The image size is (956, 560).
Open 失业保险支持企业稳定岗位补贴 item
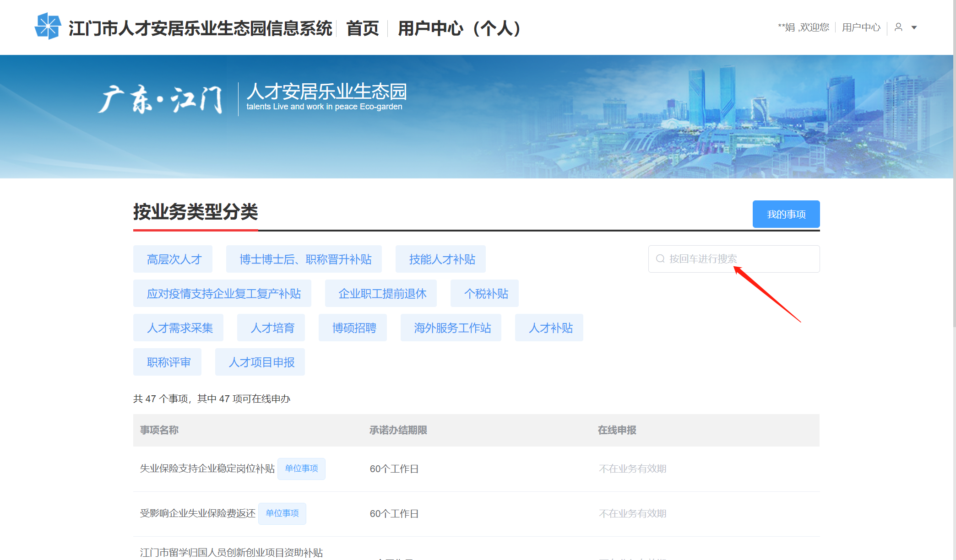tap(207, 468)
